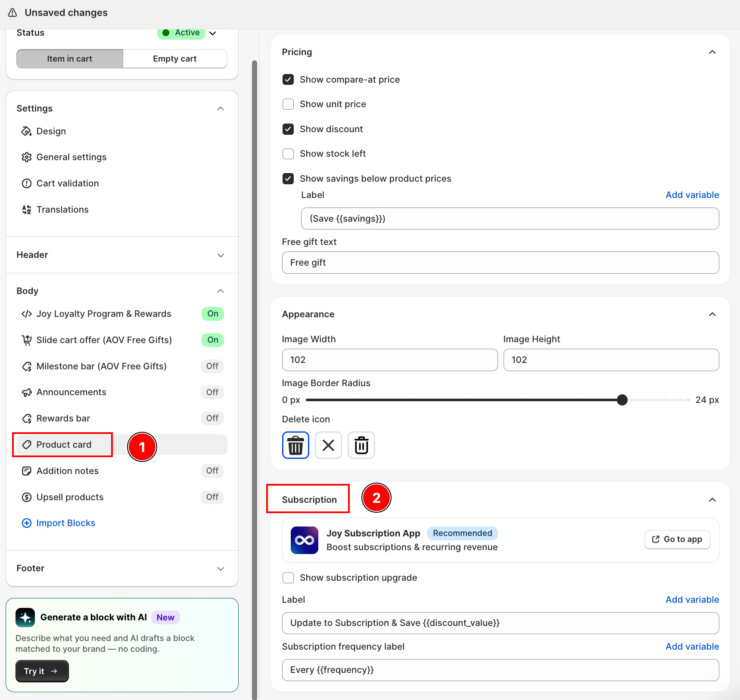Viewport: 740px width, 700px height.
Task: Click Image Border Radius slider handle
Action: coord(622,400)
